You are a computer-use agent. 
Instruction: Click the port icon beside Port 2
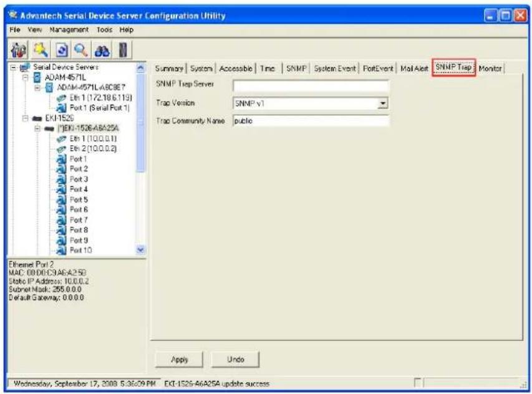pos(61,169)
